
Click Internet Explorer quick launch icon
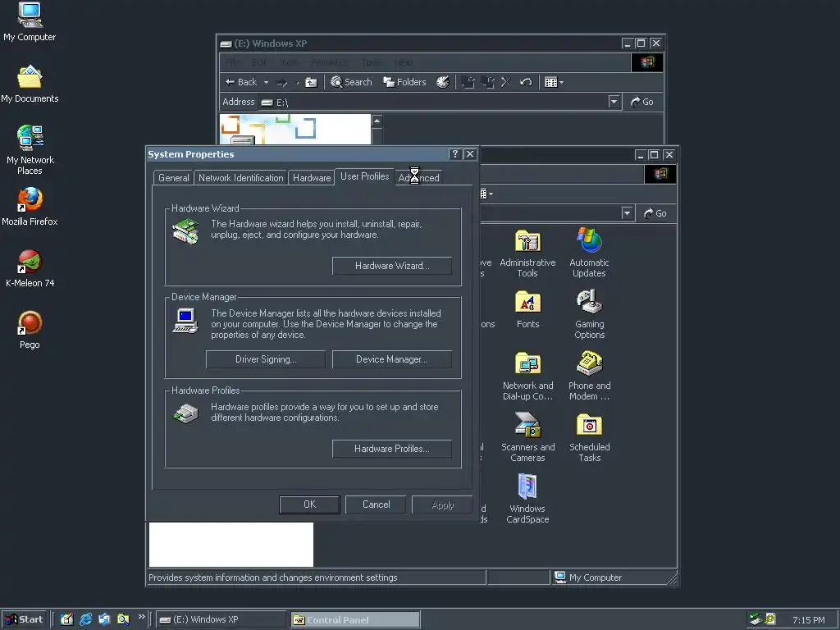[85, 620]
